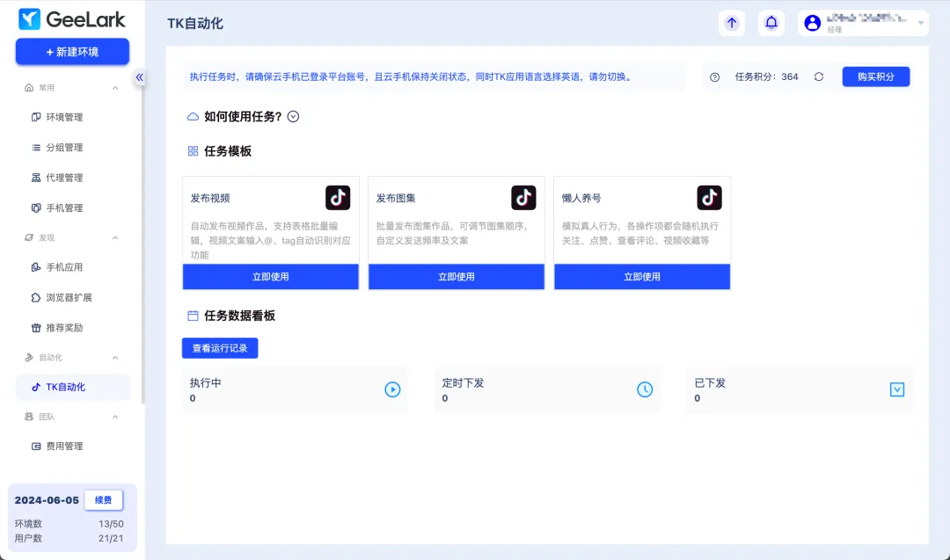
Task: Click the 任务积分: 364 text
Action: (766, 76)
